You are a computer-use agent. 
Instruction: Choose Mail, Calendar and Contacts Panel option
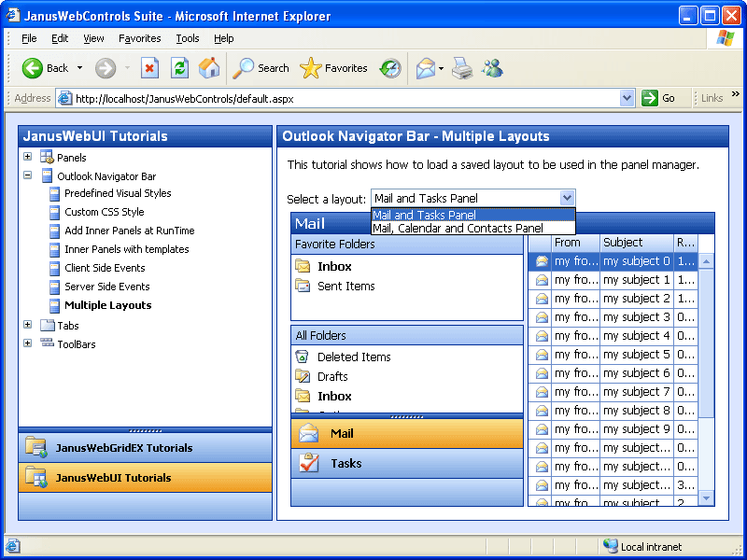coord(473,228)
